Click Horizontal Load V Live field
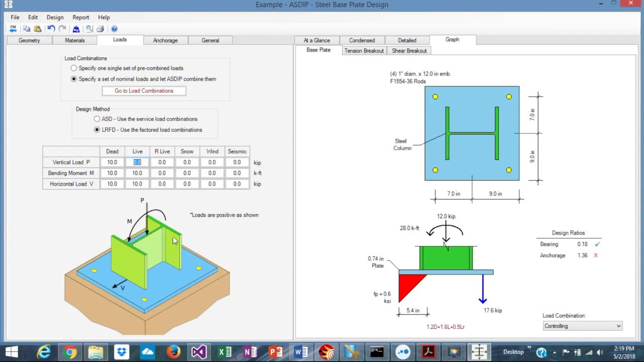Screen dimensions: 644x362 click(x=137, y=184)
